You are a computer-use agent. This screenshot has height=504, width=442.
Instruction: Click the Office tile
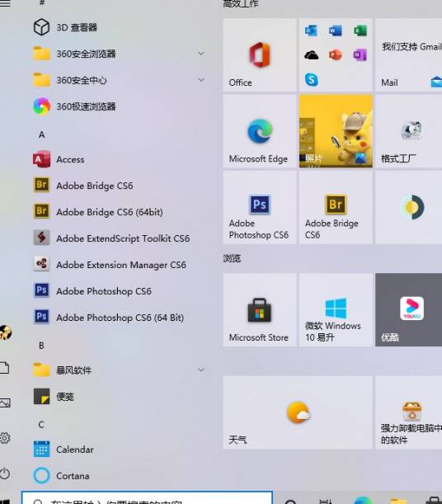[260, 54]
